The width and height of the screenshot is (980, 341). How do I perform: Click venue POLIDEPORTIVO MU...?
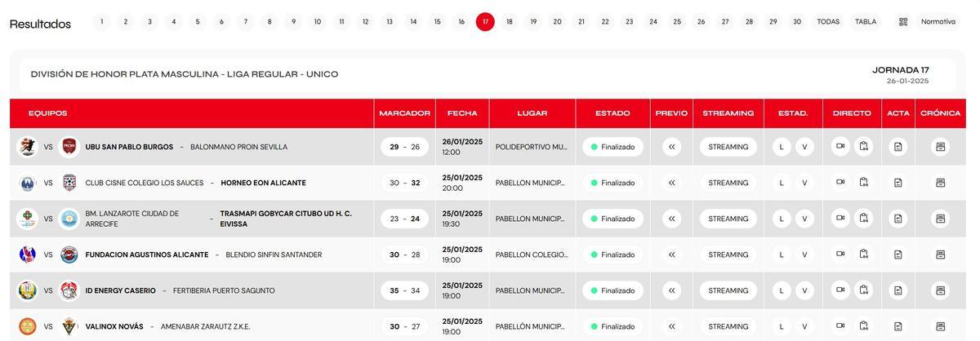pos(531,147)
